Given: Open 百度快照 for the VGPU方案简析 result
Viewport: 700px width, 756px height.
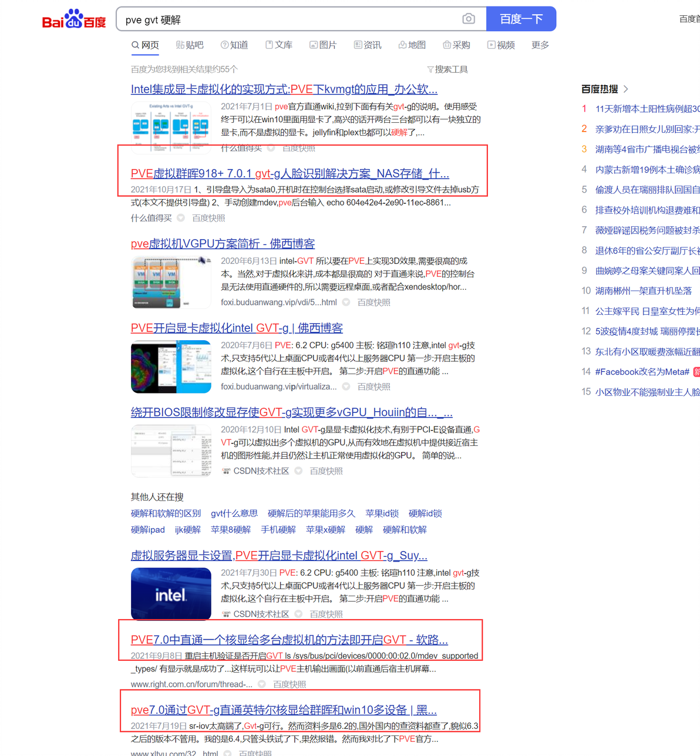Looking at the screenshot, I should pos(374,303).
